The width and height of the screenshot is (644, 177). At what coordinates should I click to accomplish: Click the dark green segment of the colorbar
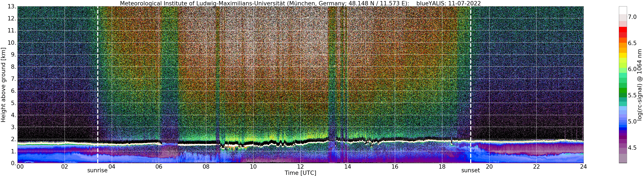[623, 95]
